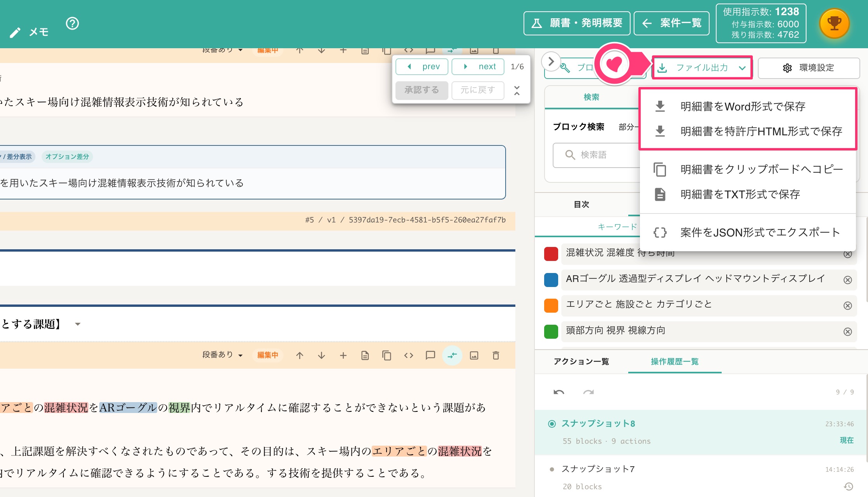Image resolution: width=868 pixels, height=497 pixels.
Task: Click the green 頭部方向 color swatch
Action: click(x=551, y=331)
